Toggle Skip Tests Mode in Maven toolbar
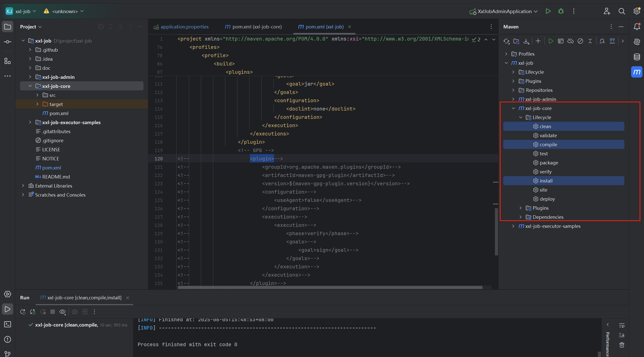Viewport: 644px width, 357px height. point(580,41)
